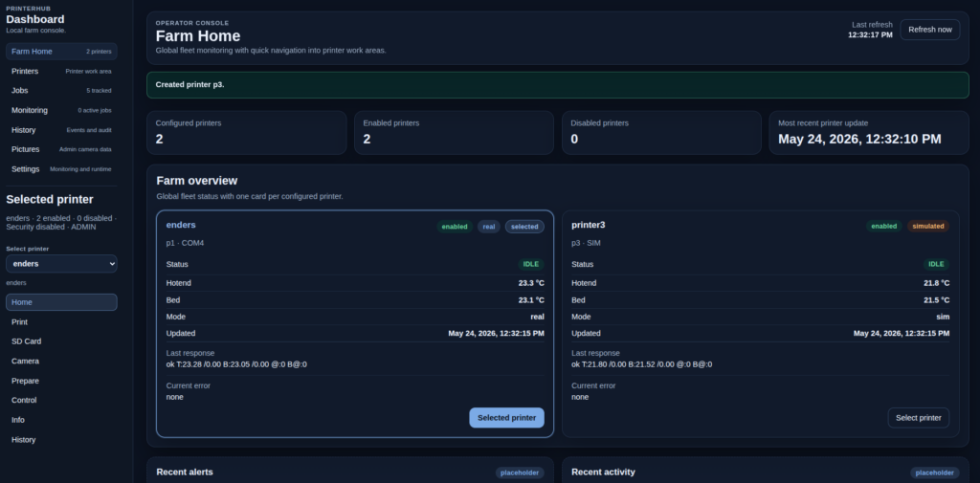Click the Created printer p3 notification banner
The image size is (980, 483).
pyautogui.click(x=558, y=84)
